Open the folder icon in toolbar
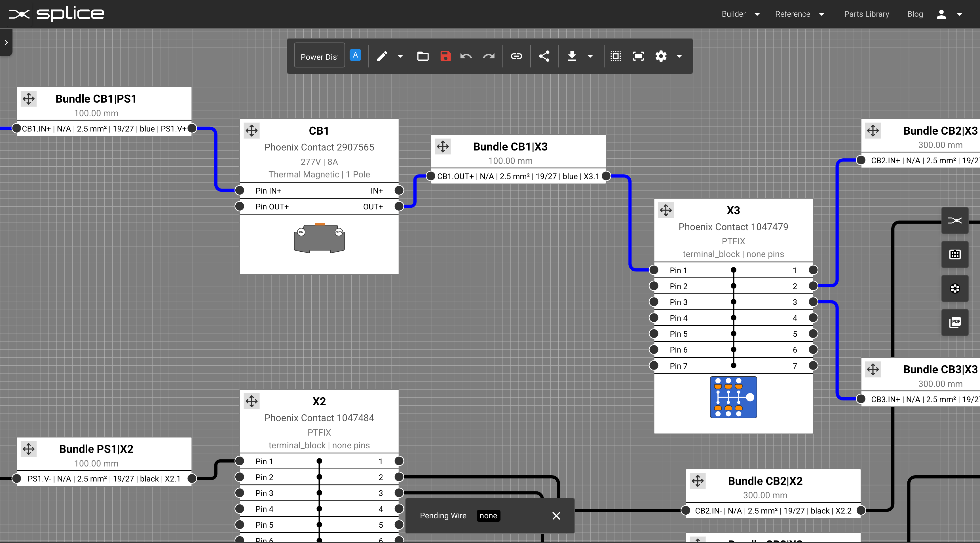980x543 pixels. 423,56
